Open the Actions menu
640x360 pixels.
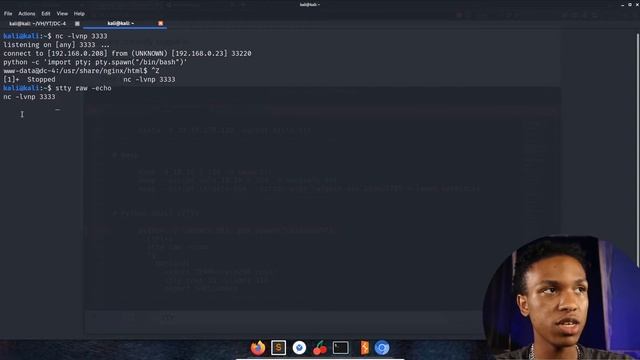point(27,13)
